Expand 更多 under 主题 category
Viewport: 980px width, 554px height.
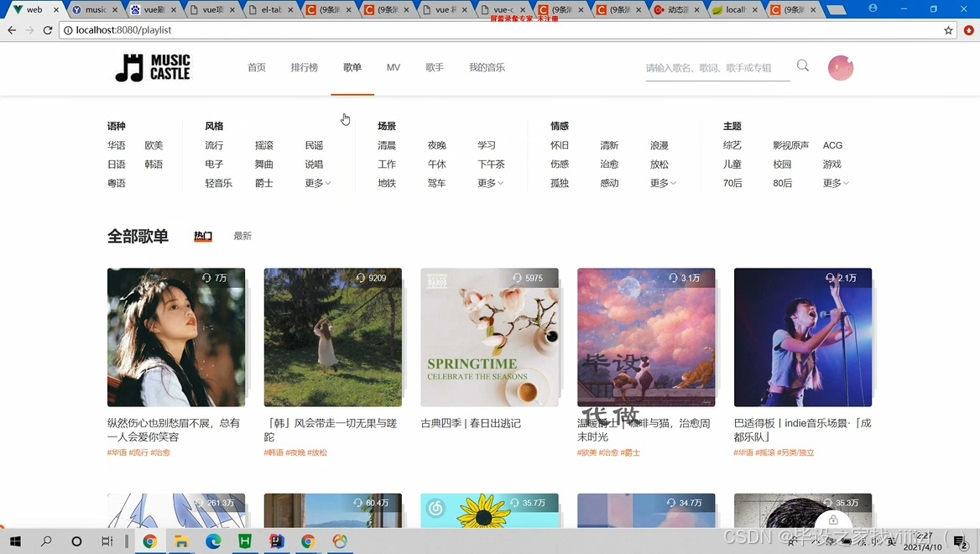pyautogui.click(x=836, y=183)
